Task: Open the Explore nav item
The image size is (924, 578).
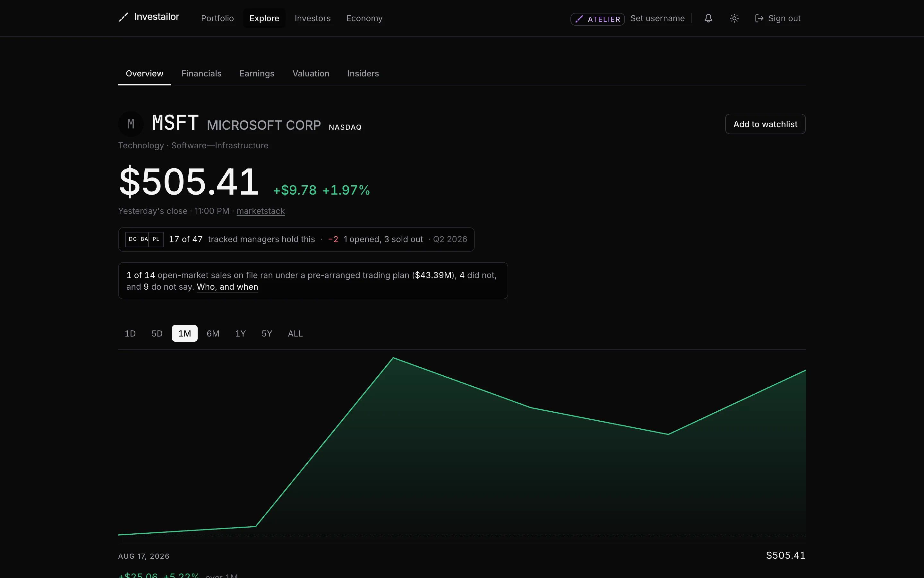Action: [264, 18]
